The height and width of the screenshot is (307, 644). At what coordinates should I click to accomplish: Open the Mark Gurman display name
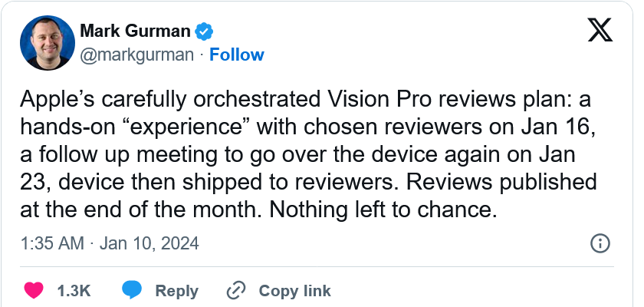pos(135,31)
